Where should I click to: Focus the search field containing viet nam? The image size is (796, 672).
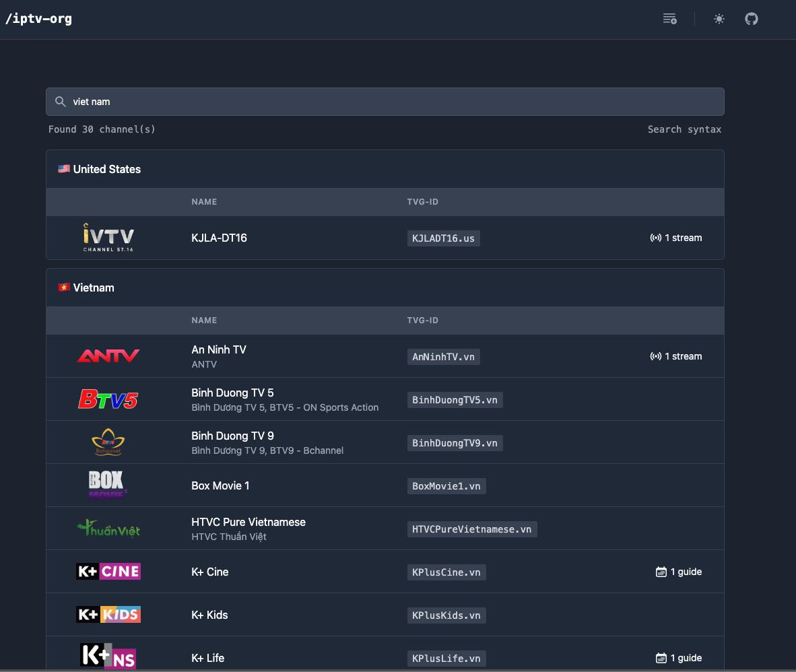pos(385,102)
